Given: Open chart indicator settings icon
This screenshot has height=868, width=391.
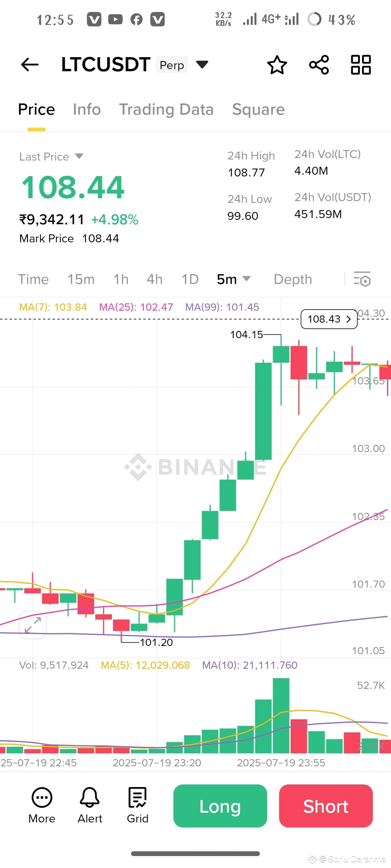Looking at the screenshot, I should (362, 279).
